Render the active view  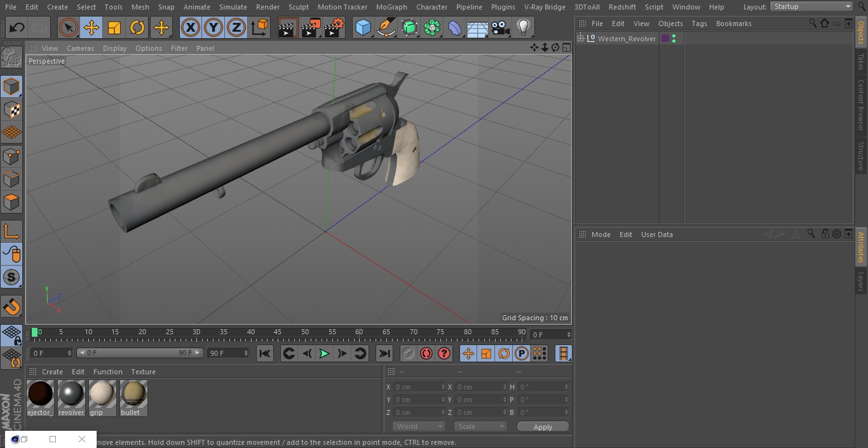(x=288, y=27)
